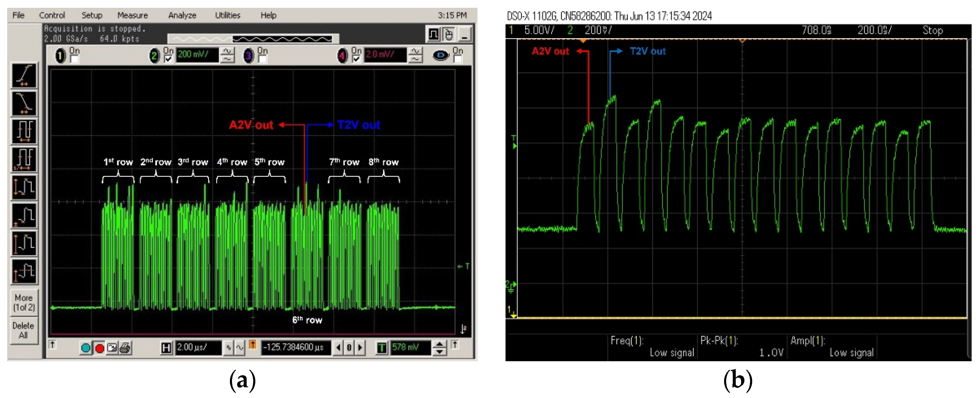
Task: Click channel 2 larger vertical scale button
Action: (228, 52)
